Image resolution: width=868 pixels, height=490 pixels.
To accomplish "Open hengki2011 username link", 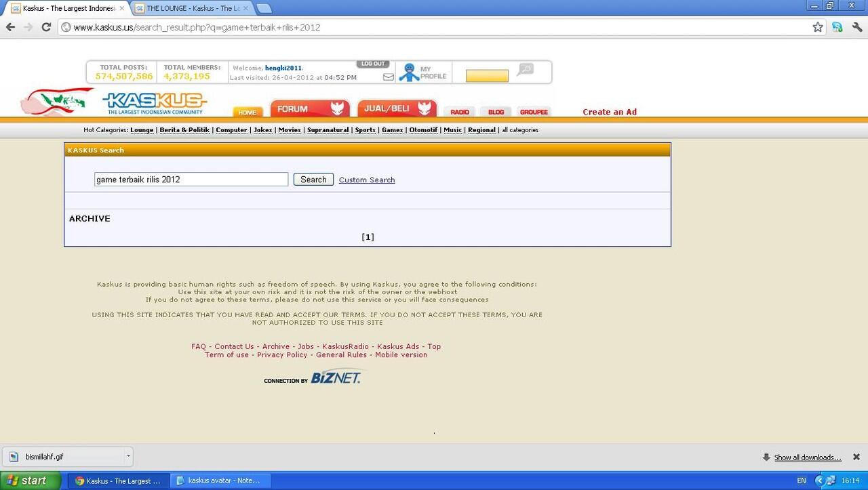I will pos(283,68).
